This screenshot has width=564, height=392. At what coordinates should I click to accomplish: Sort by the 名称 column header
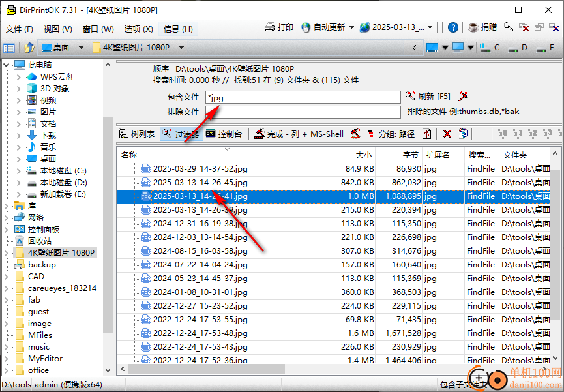tap(227, 155)
